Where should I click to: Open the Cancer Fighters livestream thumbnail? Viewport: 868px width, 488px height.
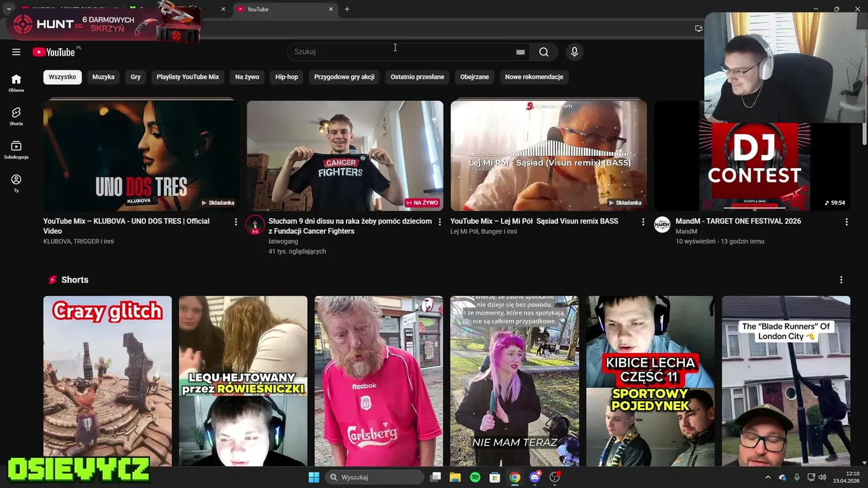(x=345, y=156)
